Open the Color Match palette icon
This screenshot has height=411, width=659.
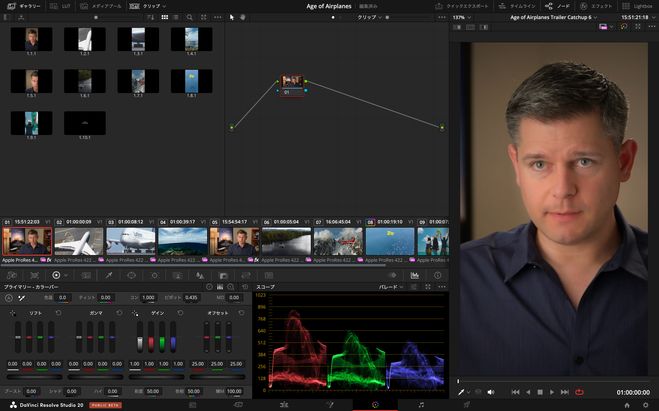tap(34, 275)
